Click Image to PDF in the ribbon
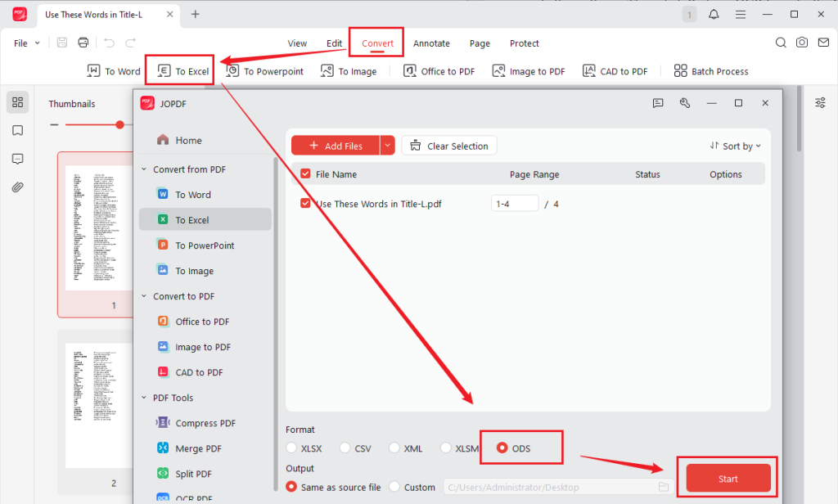Image resolution: width=838 pixels, height=504 pixels. coord(529,71)
